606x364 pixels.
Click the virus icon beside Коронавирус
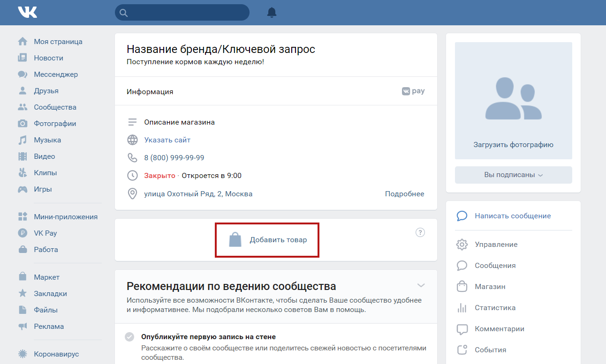click(23, 354)
